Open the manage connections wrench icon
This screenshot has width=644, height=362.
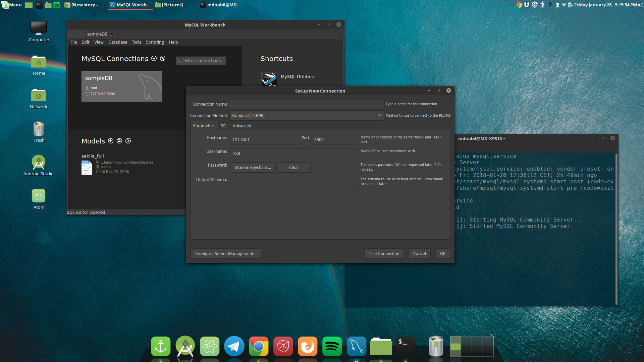163,58
